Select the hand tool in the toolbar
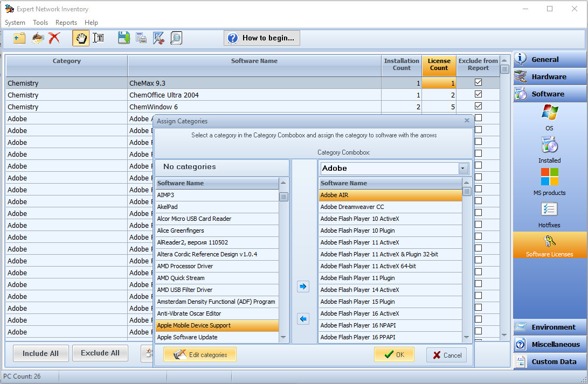 pos(81,38)
